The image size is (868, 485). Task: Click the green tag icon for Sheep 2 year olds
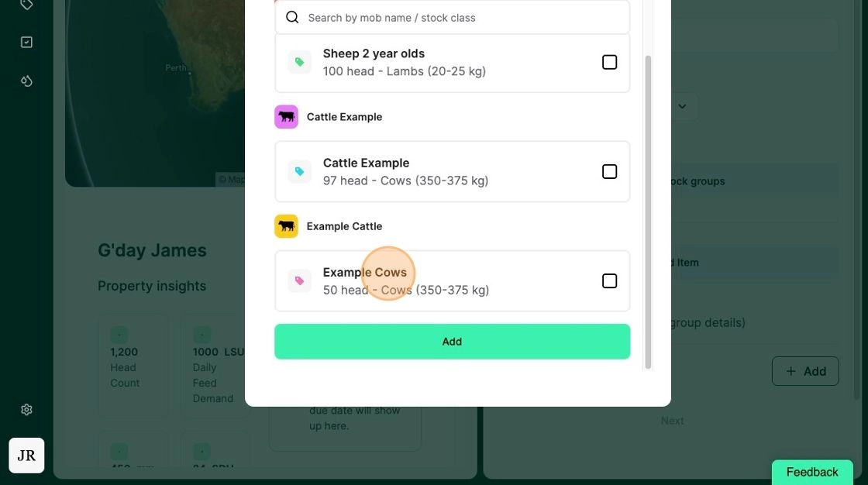tap(299, 62)
